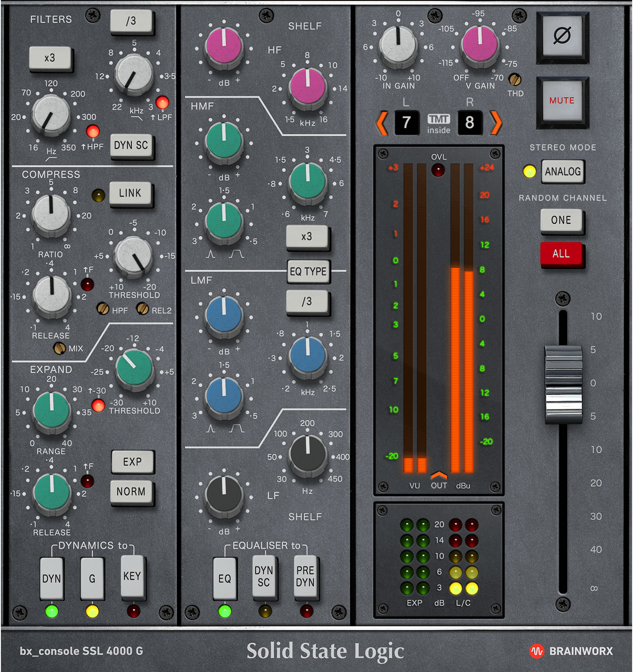The height and width of the screenshot is (672, 633).
Task: Toggle the THD screw control
Action: pos(515,80)
